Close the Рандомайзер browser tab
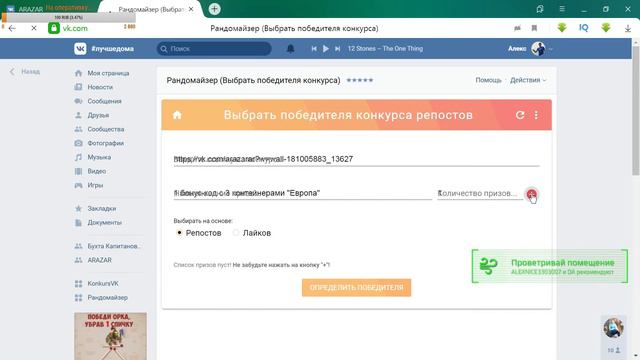 pos(191,9)
